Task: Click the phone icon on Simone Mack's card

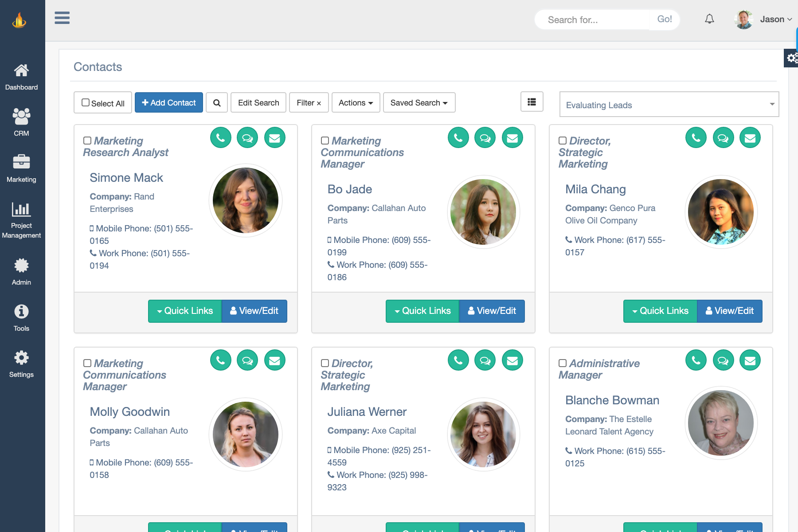Action: (221, 138)
